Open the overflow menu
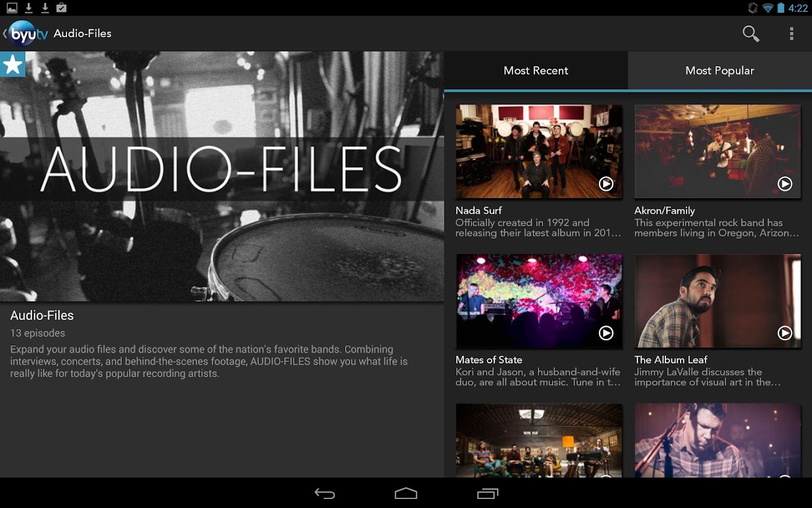This screenshot has width=812, height=508. [791, 33]
